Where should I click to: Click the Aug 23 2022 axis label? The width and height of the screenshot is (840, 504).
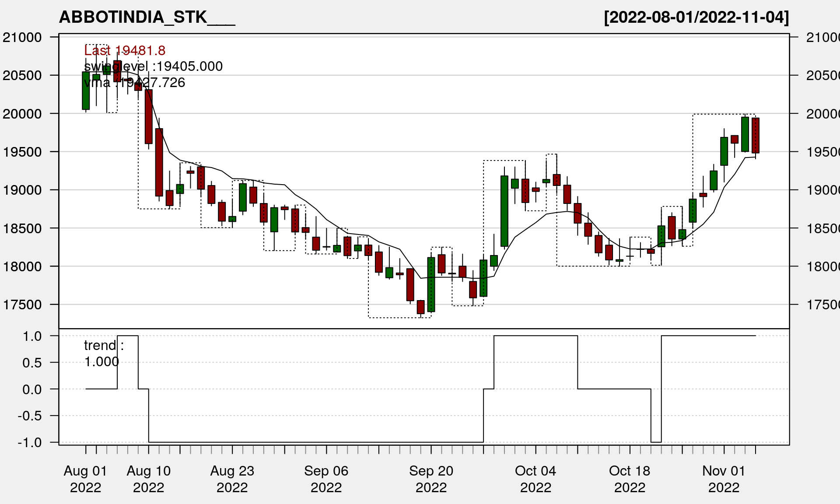pos(232,479)
